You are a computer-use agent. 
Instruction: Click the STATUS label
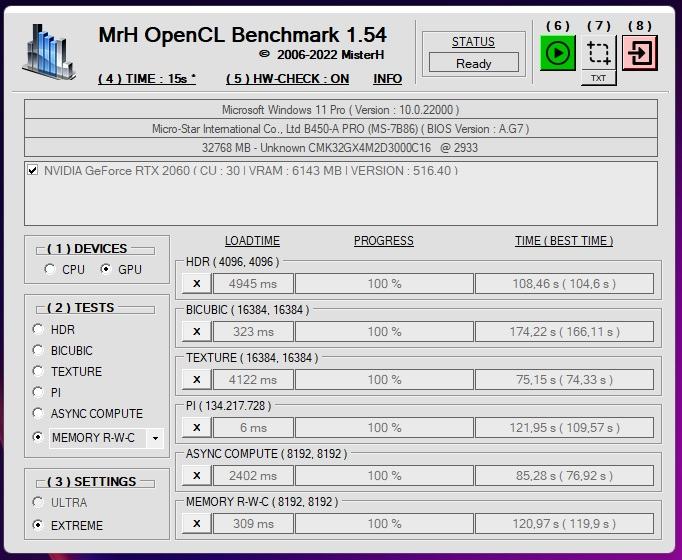pos(473,42)
